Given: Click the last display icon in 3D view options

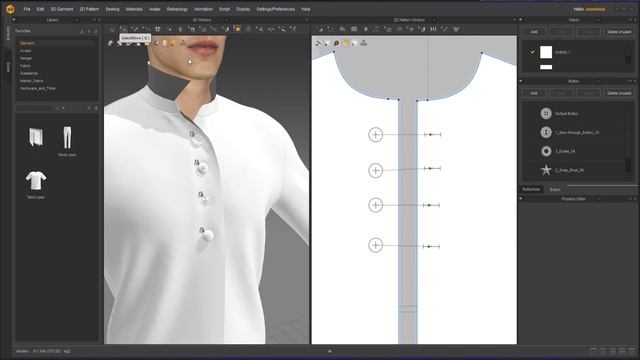Looking at the screenshot, I should (182, 43).
